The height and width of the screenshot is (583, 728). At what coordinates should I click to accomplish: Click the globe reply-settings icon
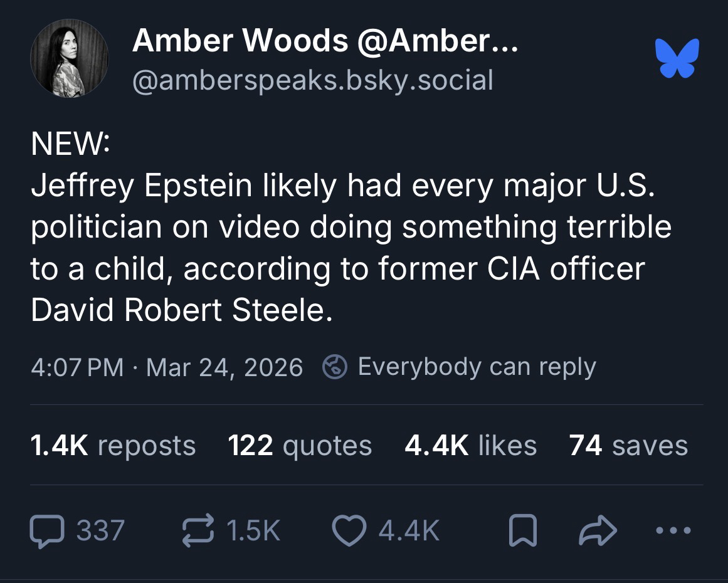[335, 367]
